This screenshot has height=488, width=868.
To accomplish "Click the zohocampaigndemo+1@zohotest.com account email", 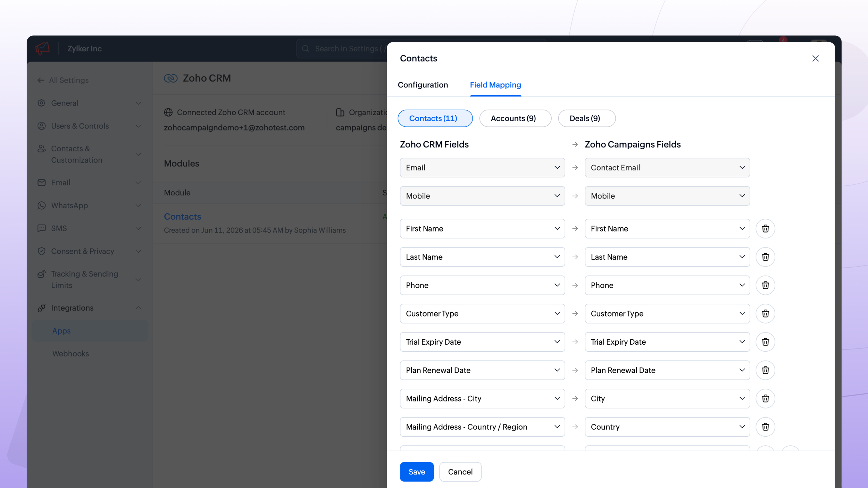I will (x=234, y=128).
